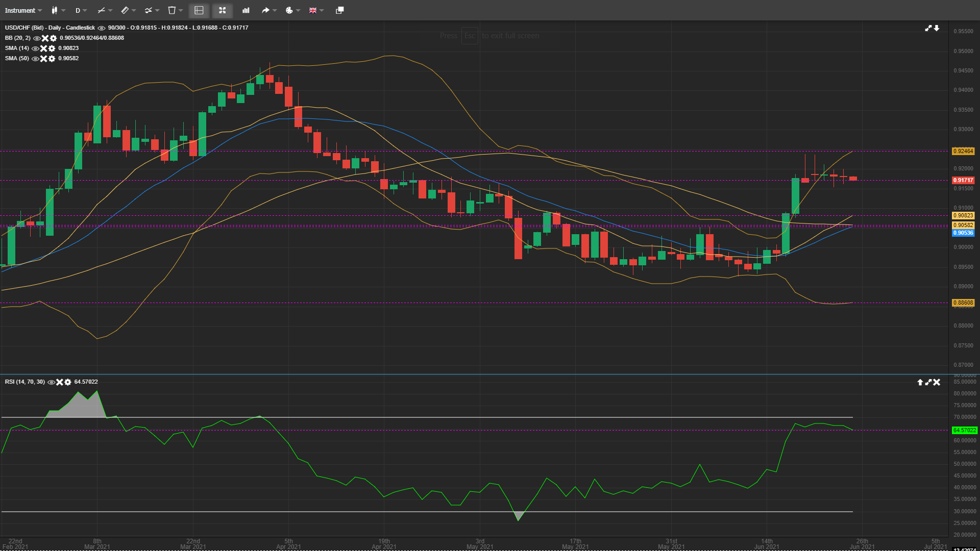Image resolution: width=980 pixels, height=551 pixels.
Task: Toggle visibility of SMA (50) indicator
Action: tap(35, 59)
